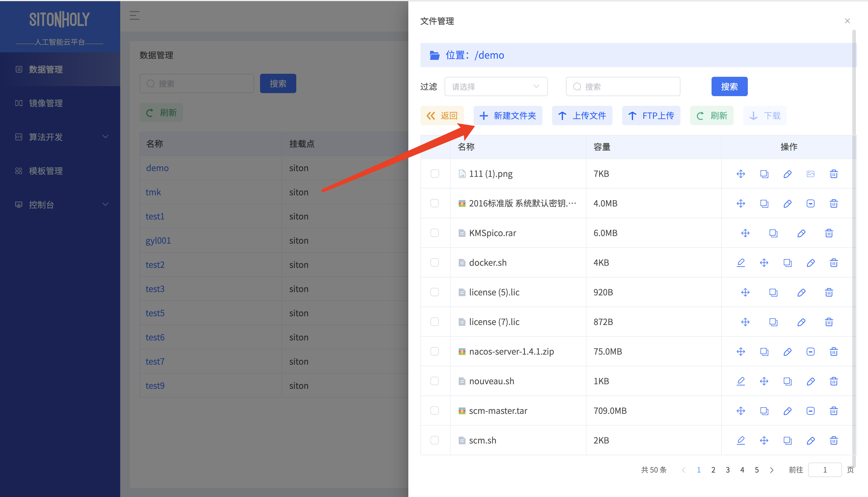Focus the file manager 搜索 input field
Screen dimensions: 868x497
623,87
